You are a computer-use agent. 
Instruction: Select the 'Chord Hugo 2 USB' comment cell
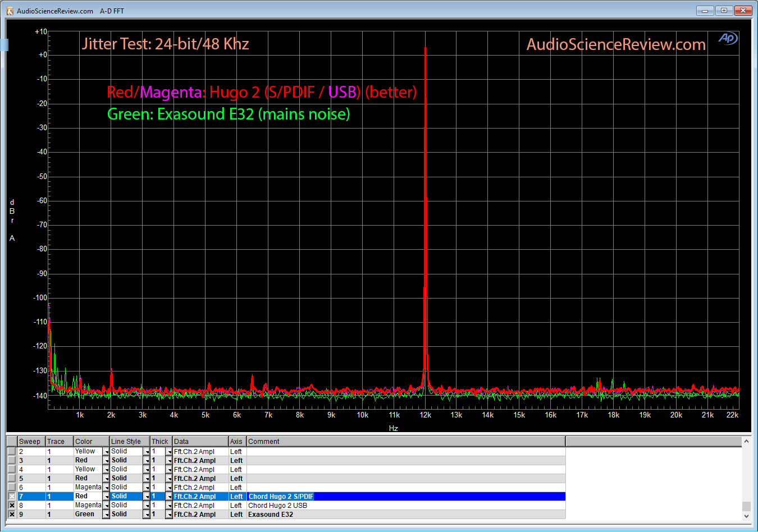(x=406, y=506)
